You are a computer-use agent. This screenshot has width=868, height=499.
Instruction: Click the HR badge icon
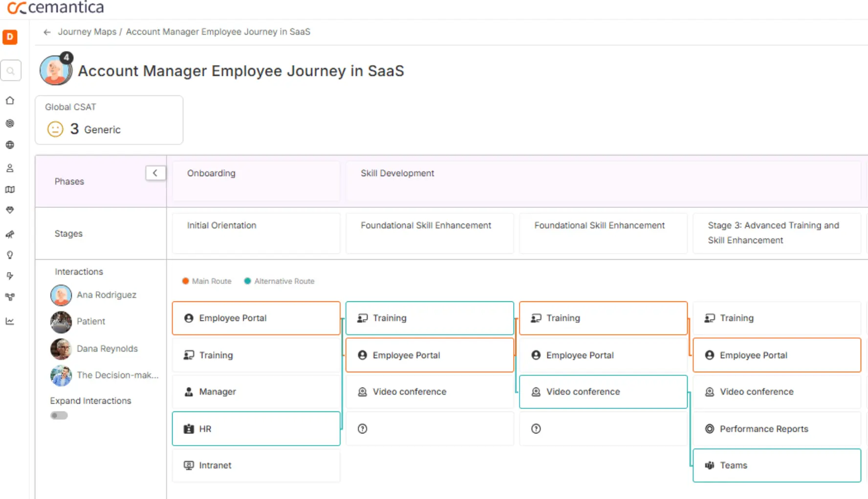(189, 429)
